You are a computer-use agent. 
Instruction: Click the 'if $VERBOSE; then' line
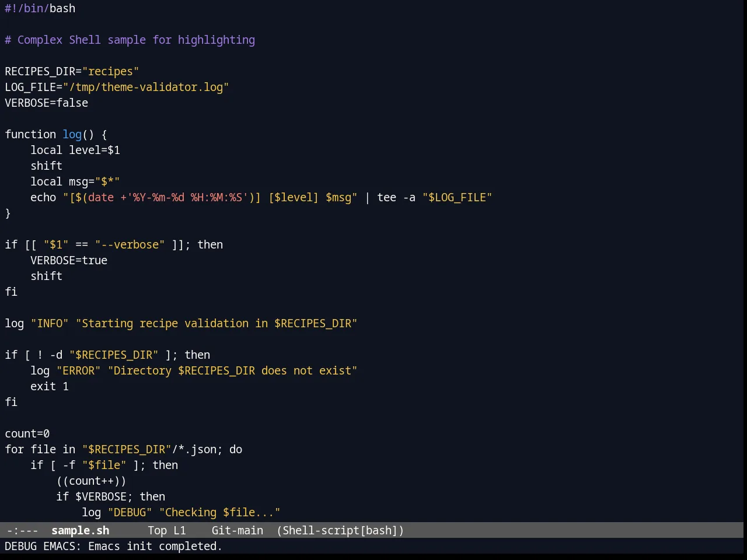pyautogui.click(x=111, y=496)
